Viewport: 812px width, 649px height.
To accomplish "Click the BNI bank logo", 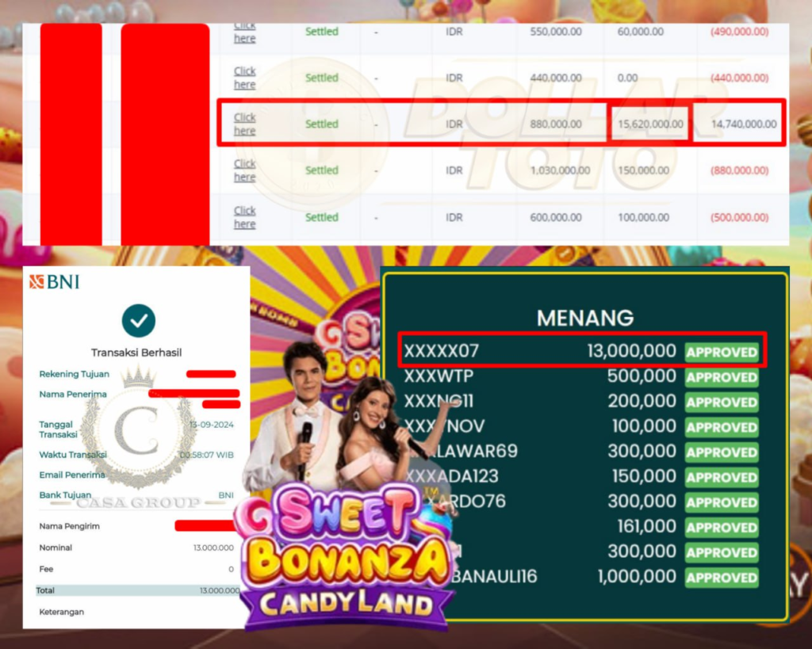I will pos(55,282).
